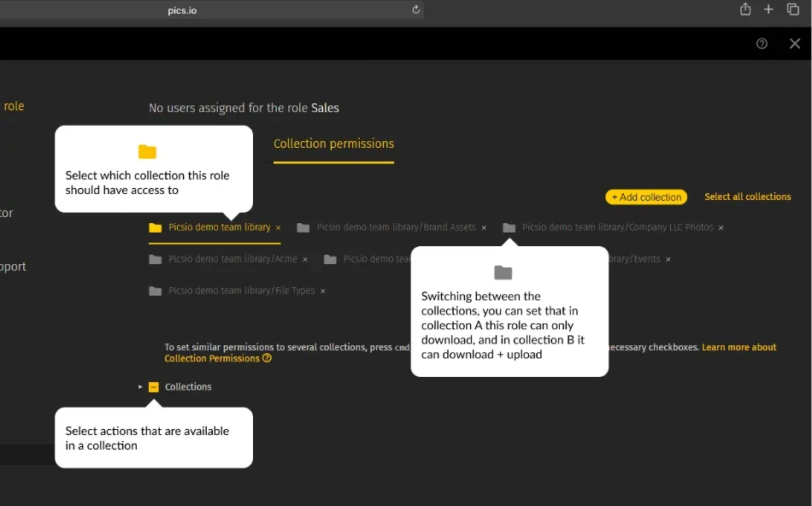The width and height of the screenshot is (812, 506).
Task: Open a new browser tab with the plus icon
Action: point(768,9)
